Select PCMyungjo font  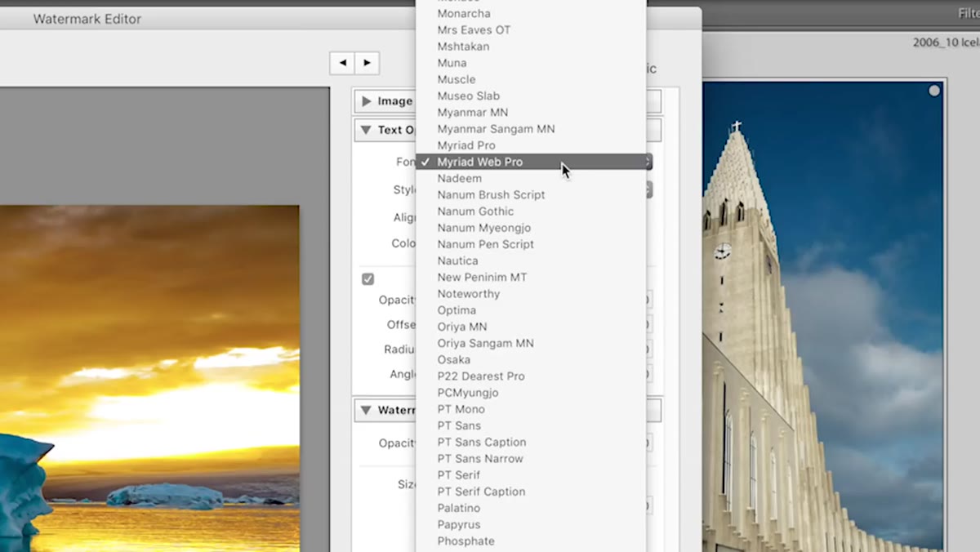click(531, 393)
